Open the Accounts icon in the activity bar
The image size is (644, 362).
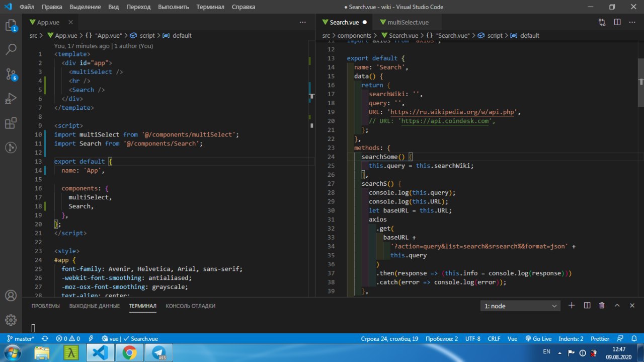point(11,296)
